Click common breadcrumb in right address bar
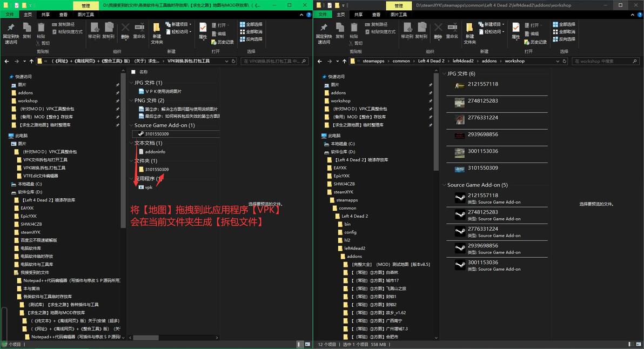 (x=401, y=61)
